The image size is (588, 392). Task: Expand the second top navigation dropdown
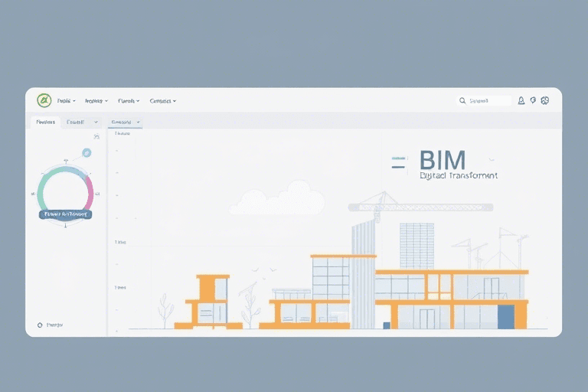pyautogui.click(x=96, y=100)
